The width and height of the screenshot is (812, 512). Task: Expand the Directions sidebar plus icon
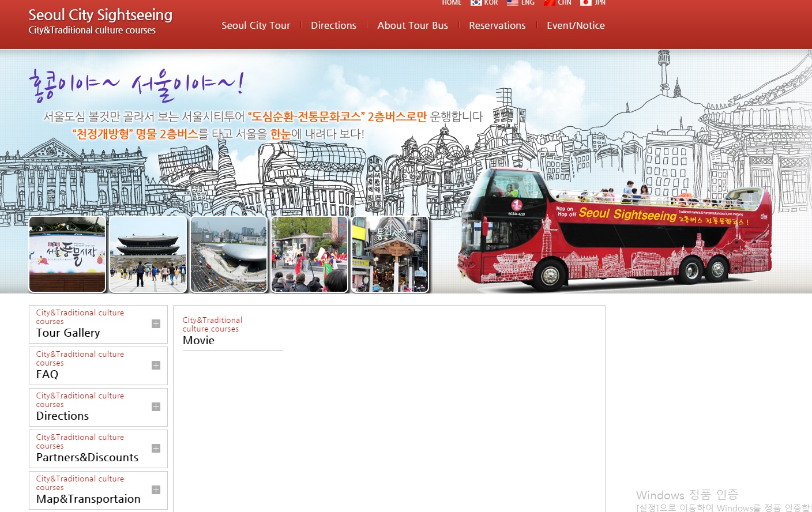156,407
